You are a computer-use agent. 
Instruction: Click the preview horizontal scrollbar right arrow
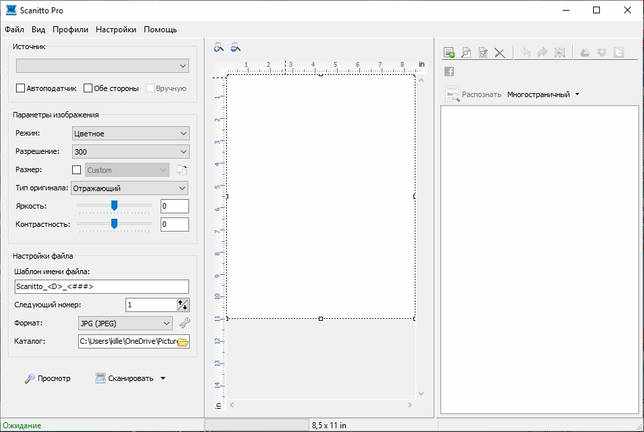pos(409,404)
